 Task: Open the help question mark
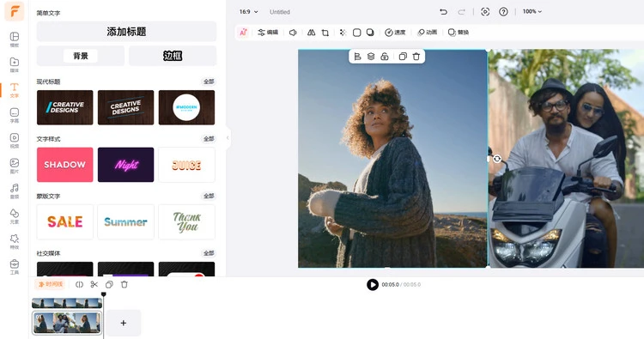pos(503,11)
